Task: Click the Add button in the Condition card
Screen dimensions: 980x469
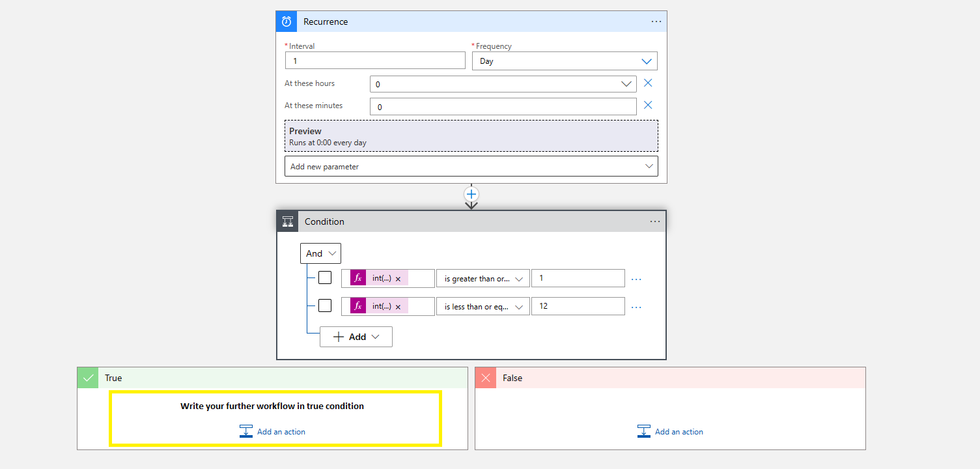Action: coord(356,337)
